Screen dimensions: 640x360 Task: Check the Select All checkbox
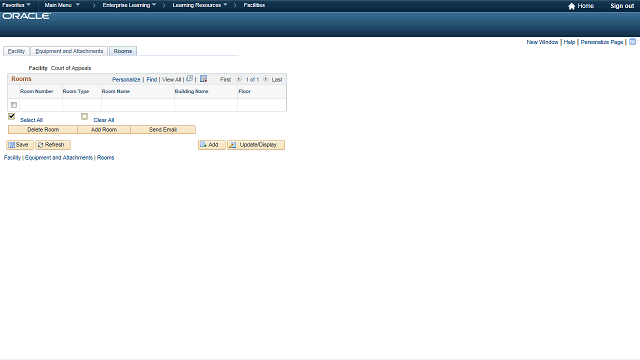pyautogui.click(x=11, y=116)
